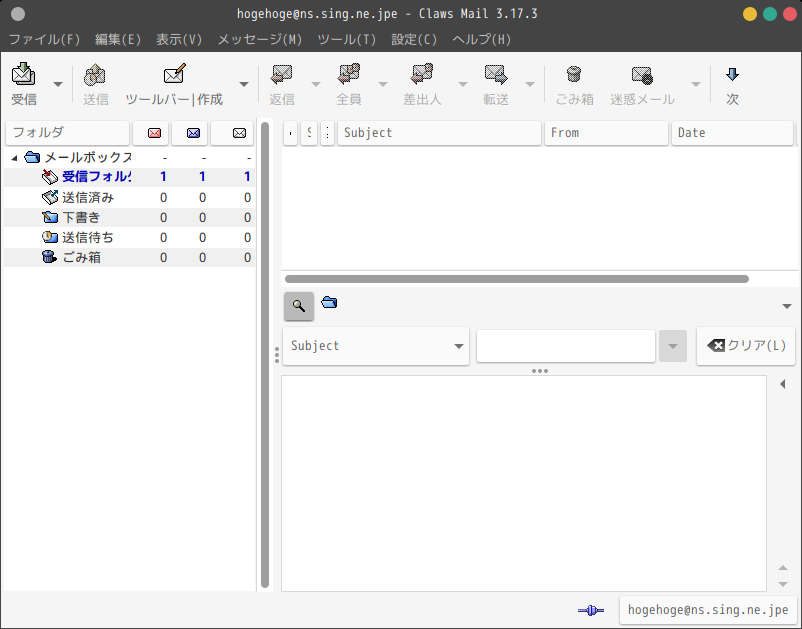Open the ツール(T) menu
This screenshot has width=802, height=629.
(347, 39)
